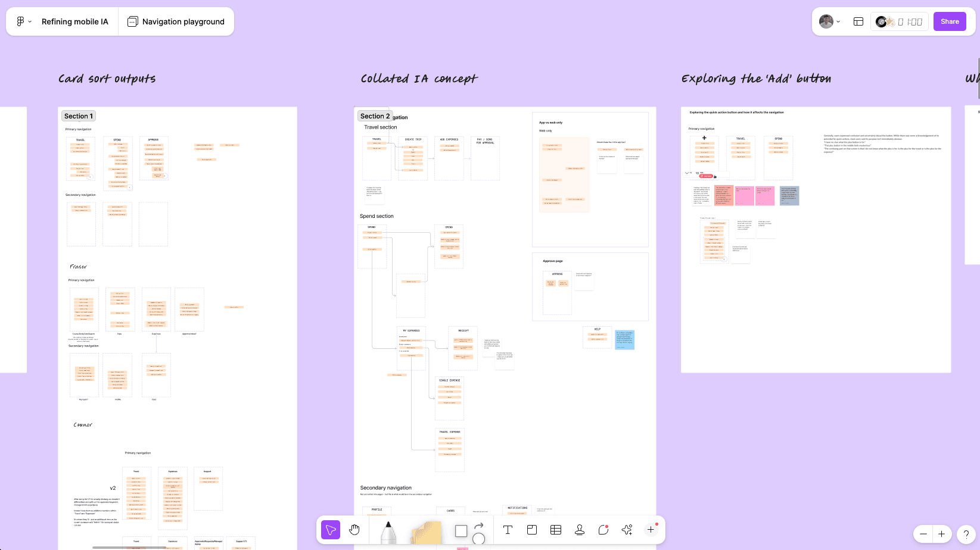Viewport: 980px width, 550px height.
Task: Insert a Table from the toolbar
Action: tap(556, 530)
